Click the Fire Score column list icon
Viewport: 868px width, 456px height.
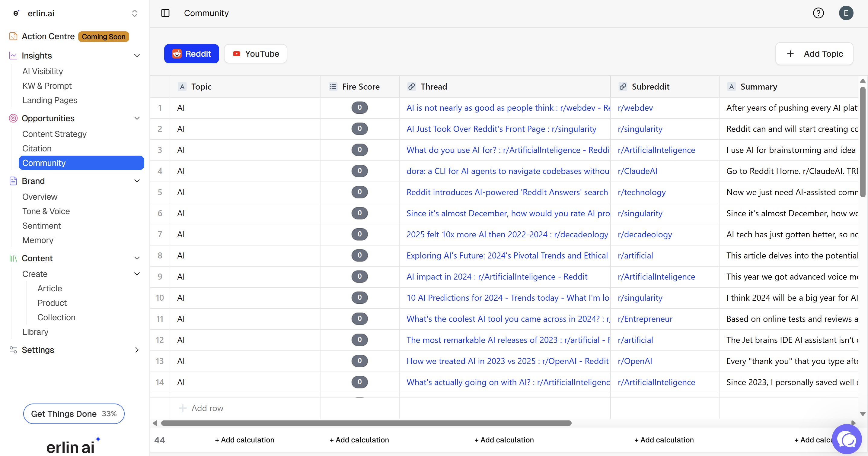[x=333, y=87]
